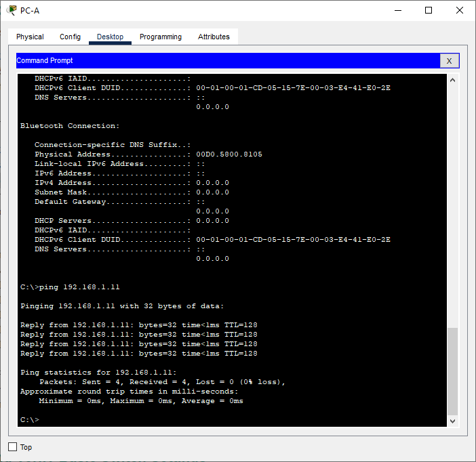Image resolution: width=476 pixels, height=462 pixels.
Task: Enable the Top checkbox
Action: click(x=12, y=446)
